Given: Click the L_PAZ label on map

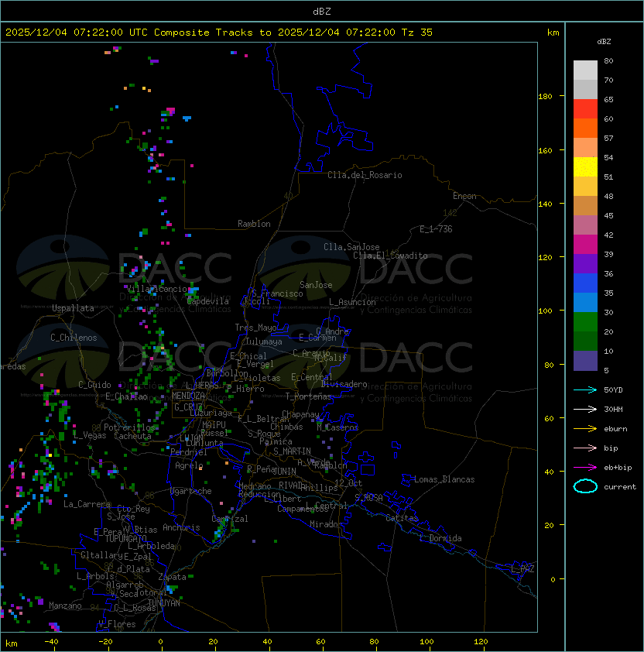Looking at the screenshot, I should click(522, 569).
